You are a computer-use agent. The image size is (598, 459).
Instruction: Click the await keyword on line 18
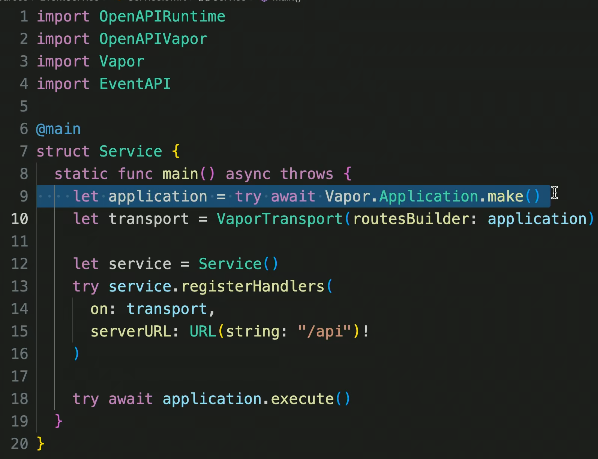coord(130,399)
